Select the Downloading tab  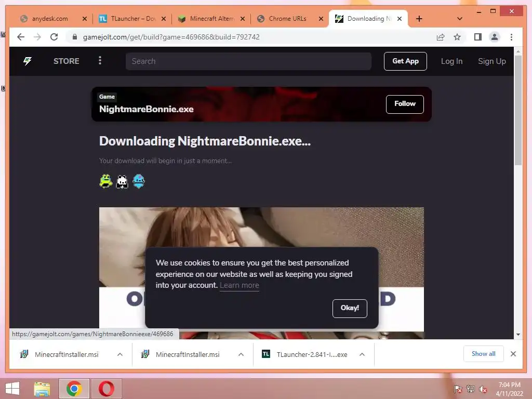[x=368, y=19]
